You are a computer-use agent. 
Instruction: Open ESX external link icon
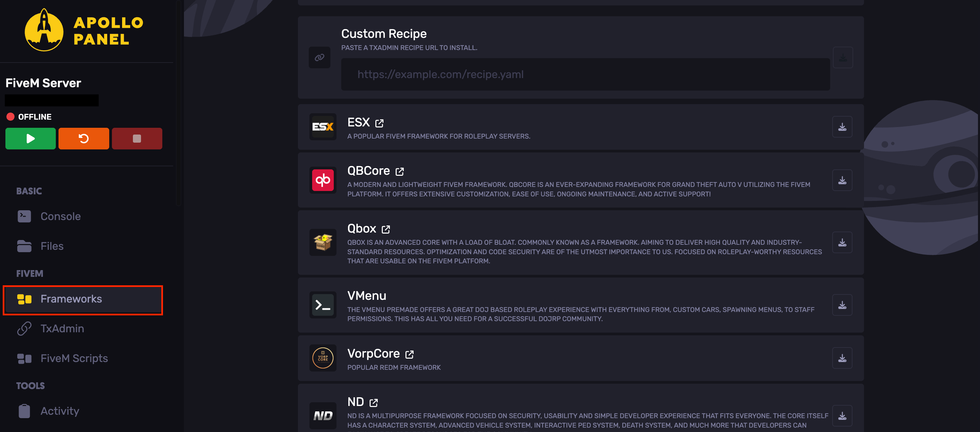379,123
